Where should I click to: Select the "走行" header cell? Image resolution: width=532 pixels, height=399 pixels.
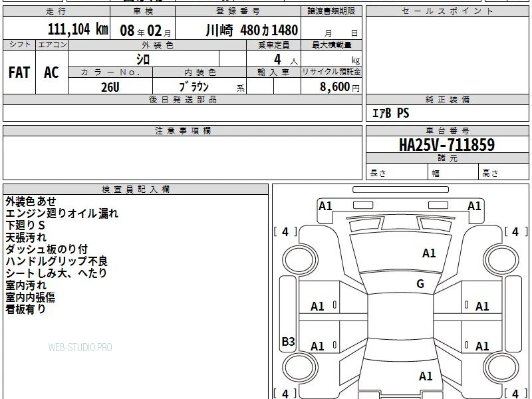pyautogui.click(x=57, y=11)
